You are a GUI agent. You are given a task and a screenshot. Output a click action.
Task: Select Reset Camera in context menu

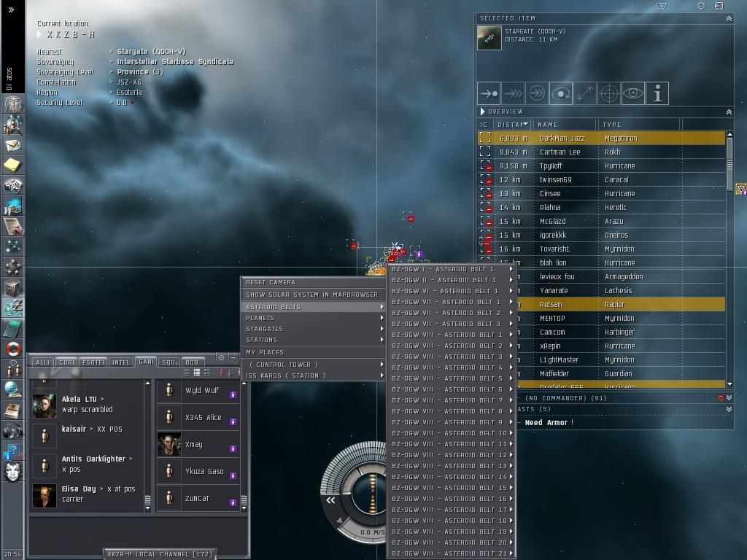click(x=313, y=282)
